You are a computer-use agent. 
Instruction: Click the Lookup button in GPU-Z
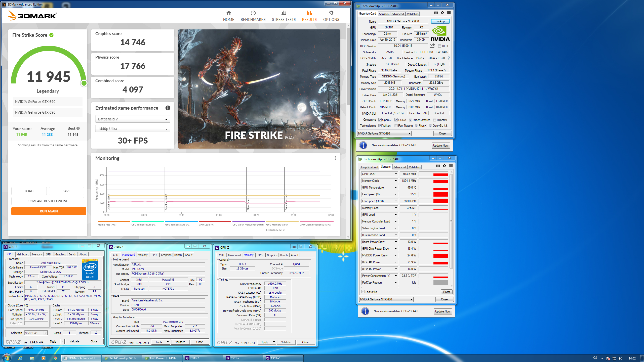[x=440, y=21]
